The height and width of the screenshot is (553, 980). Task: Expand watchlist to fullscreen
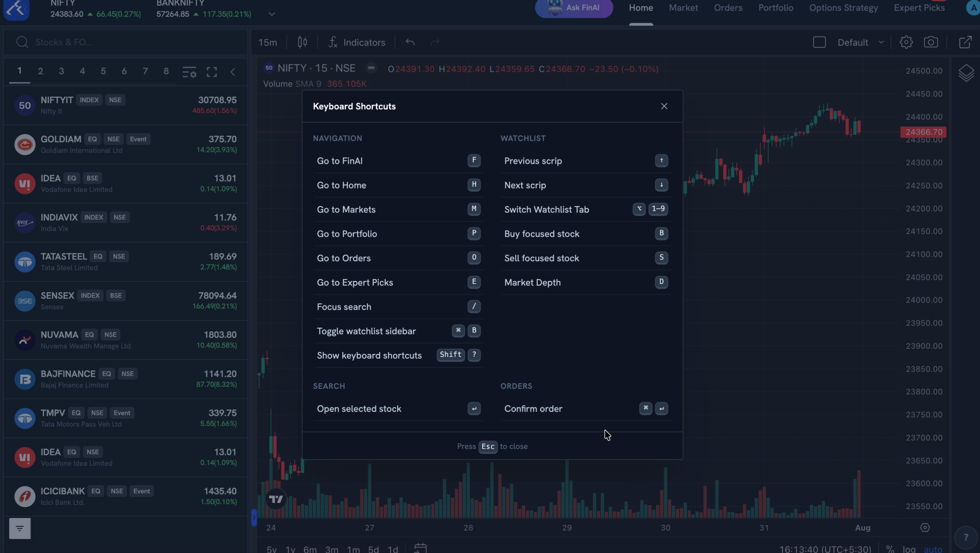coord(211,72)
